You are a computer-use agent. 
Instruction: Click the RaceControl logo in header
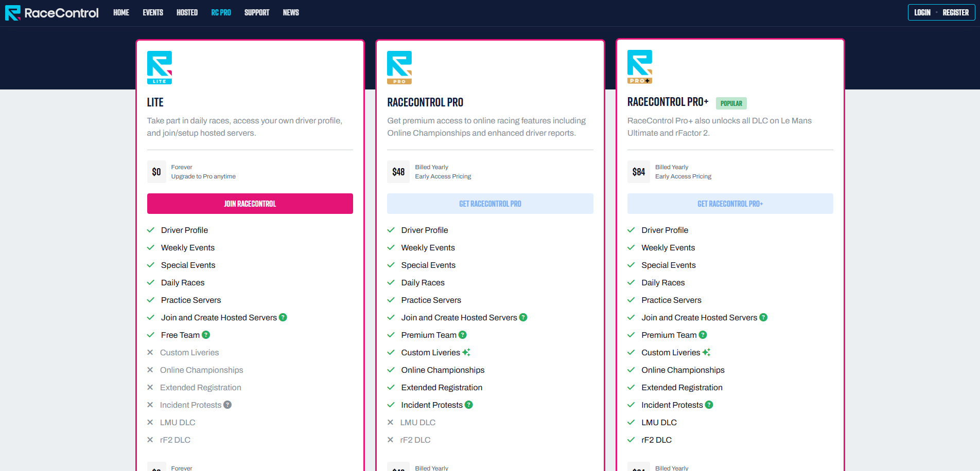point(51,13)
